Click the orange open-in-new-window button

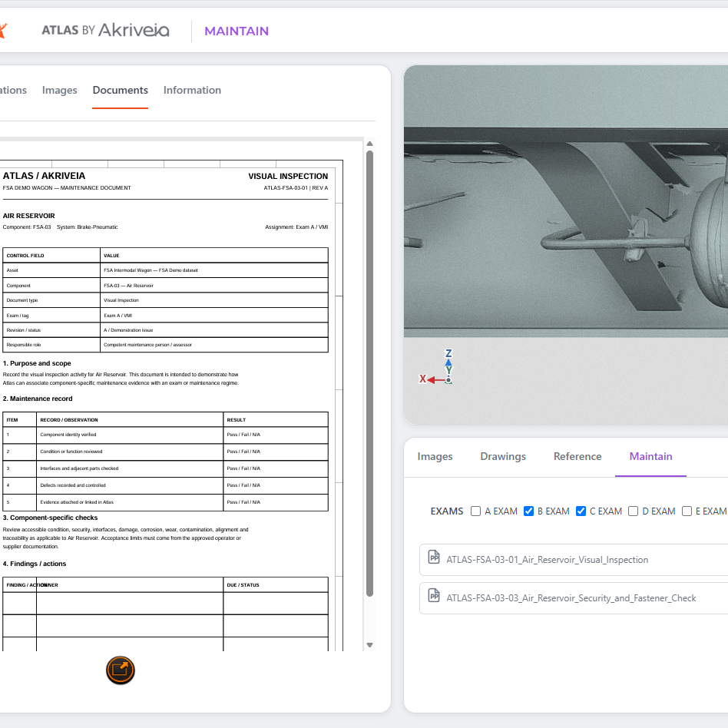point(121,670)
